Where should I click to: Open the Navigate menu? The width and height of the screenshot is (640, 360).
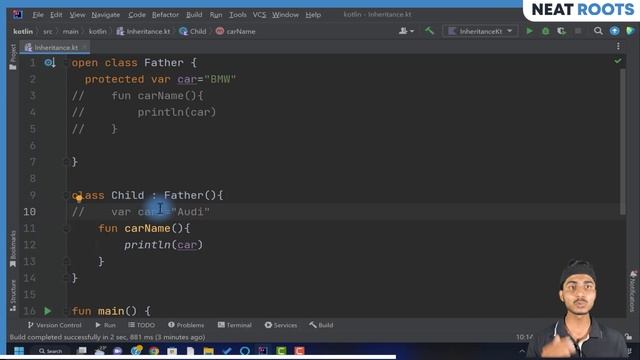(x=106, y=15)
